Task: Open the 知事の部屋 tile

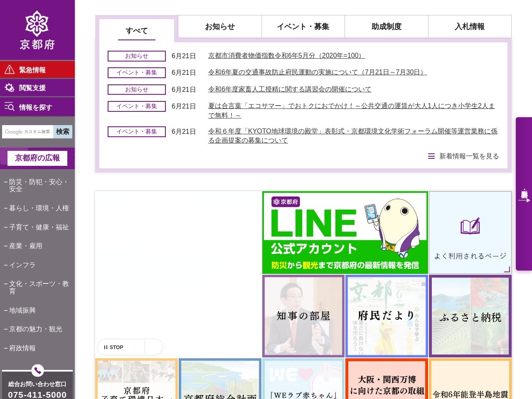Action: pos(303,316)
